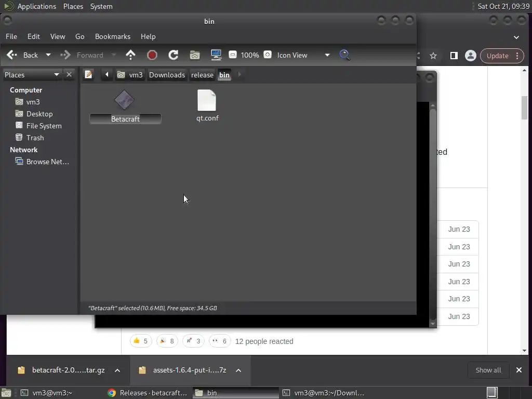This screenshot has height=399, width=532.
Task: Open the Back history dropdown arrow
Action: pyautogui.click(x=48, y=55)
